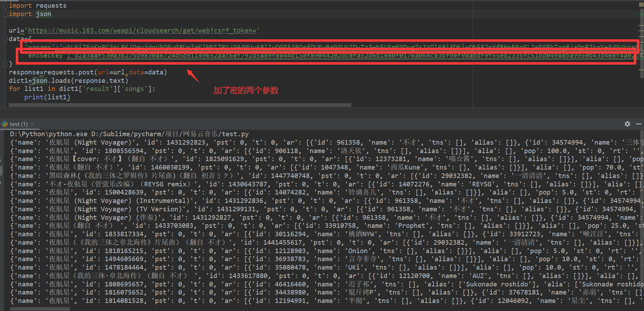Image resolution: width=644 pixels, height=311 pixels.
Task: Close the 'test (1)' run tab
Action: (x=33, y=124)
